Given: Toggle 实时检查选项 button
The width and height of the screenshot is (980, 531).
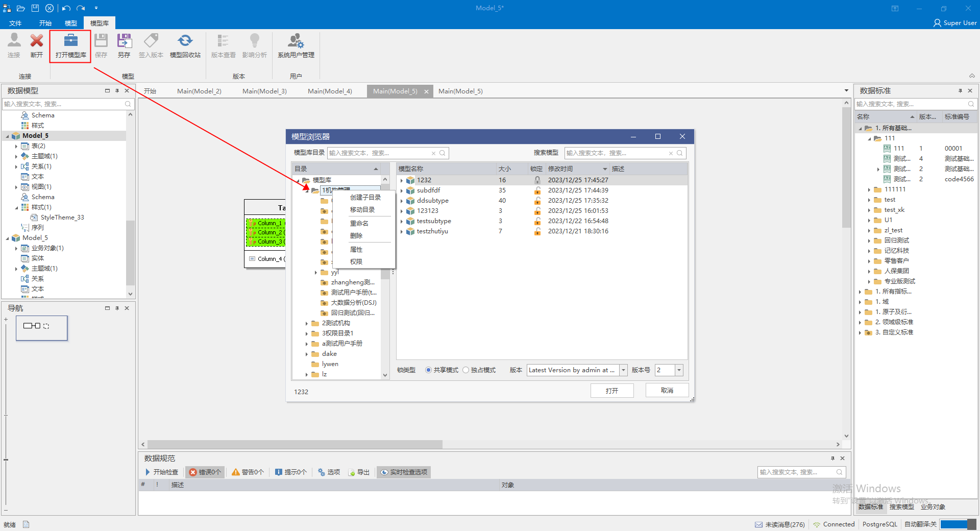Looking at the screenshot, I should pyautogui.click(x=404, y=472).
